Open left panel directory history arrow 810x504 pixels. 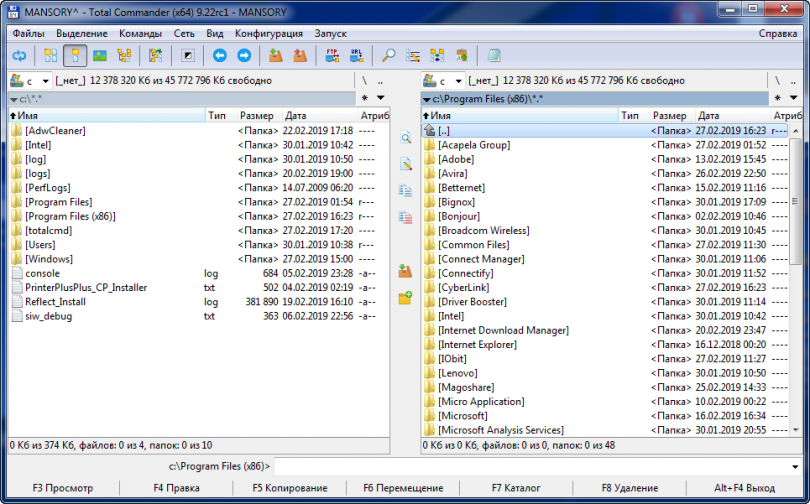[x=381, y=98]
